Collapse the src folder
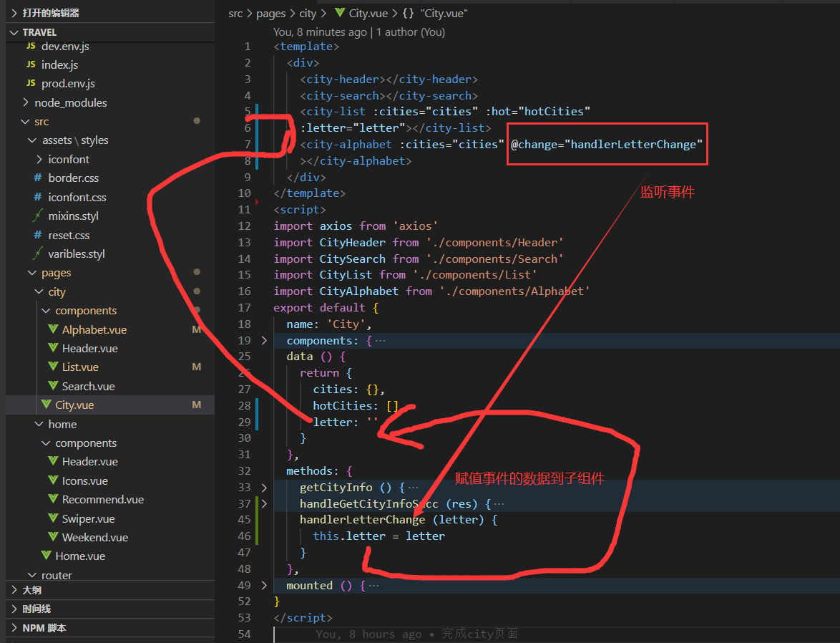The height and width of the screenshot is (643, 840). pos(25,122)
